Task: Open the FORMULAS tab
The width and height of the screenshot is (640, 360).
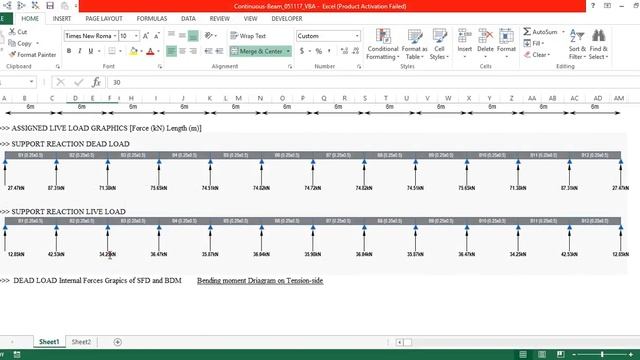Action: click(152, 19)
